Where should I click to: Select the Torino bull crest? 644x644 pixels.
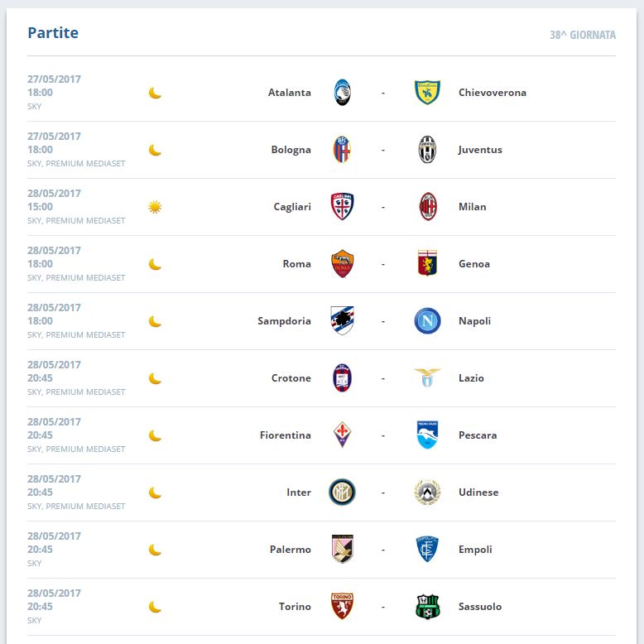342,606
